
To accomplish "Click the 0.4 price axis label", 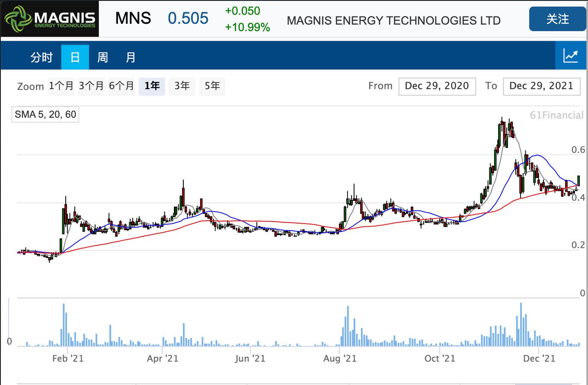I will point(578,198).
